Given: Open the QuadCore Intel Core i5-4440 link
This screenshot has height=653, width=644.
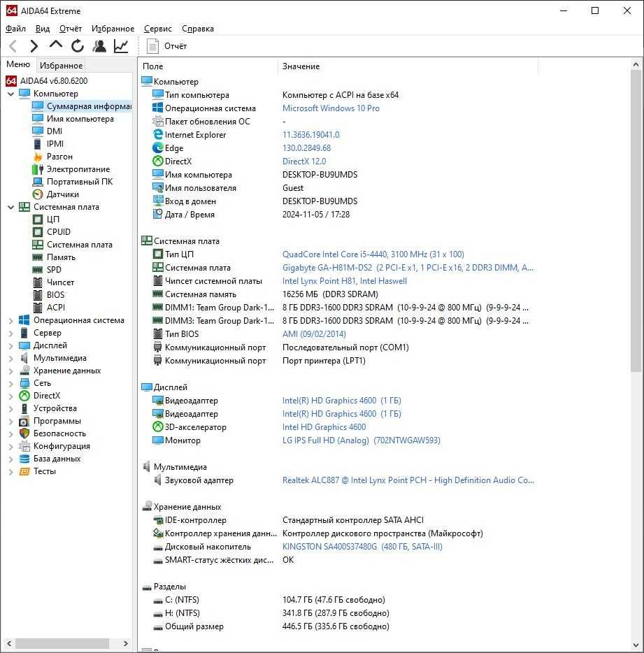Looking at the screenshot, I should point(373,254).
